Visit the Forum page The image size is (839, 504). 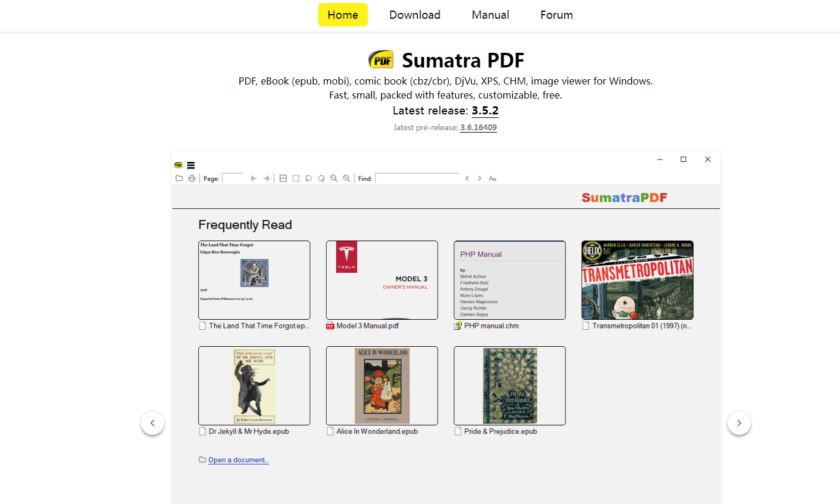[557, 15]
